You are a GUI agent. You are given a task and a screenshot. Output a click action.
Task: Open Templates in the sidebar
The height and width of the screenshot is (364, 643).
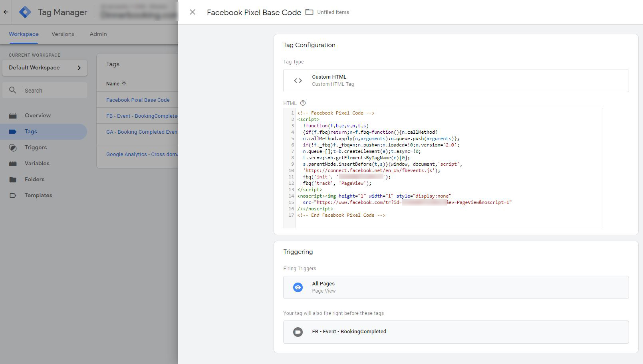38,195
